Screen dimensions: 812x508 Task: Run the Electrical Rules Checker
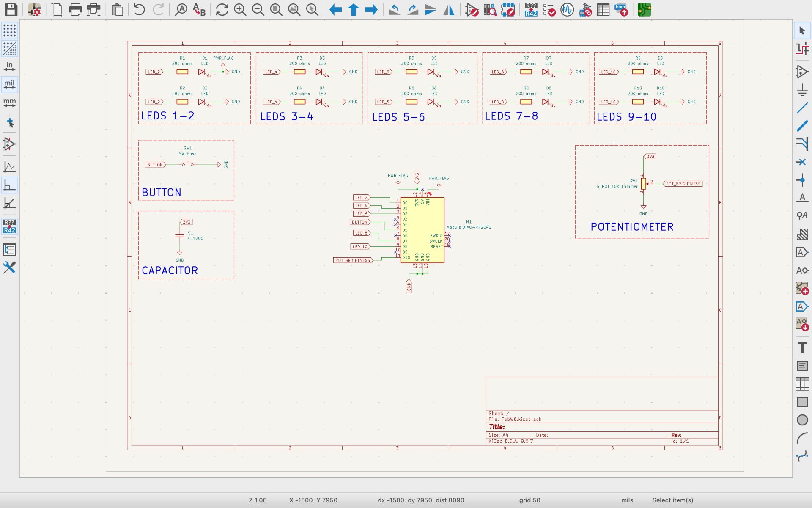pos(549,9)
